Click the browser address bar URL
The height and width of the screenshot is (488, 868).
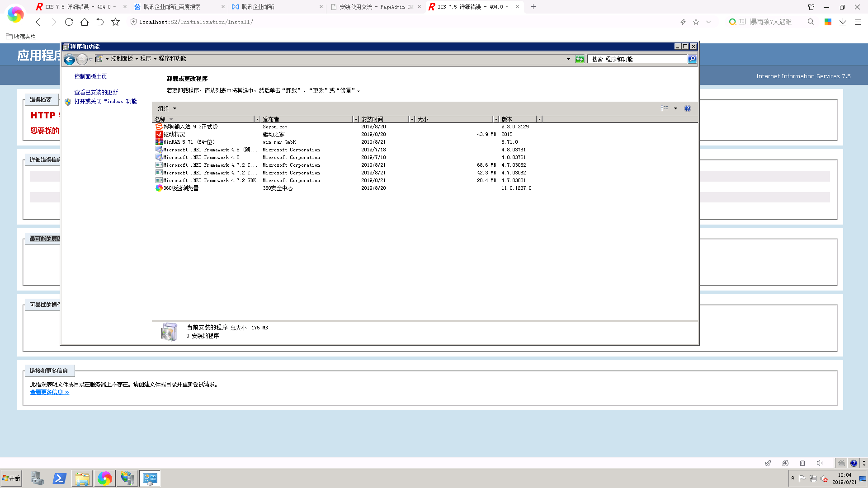click(x=196, y=22)
